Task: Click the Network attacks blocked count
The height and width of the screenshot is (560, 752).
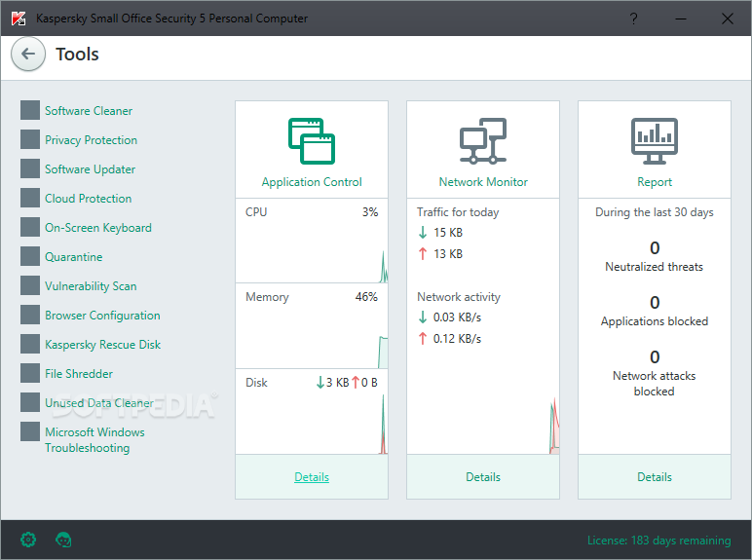Action: tap(655, 357)
